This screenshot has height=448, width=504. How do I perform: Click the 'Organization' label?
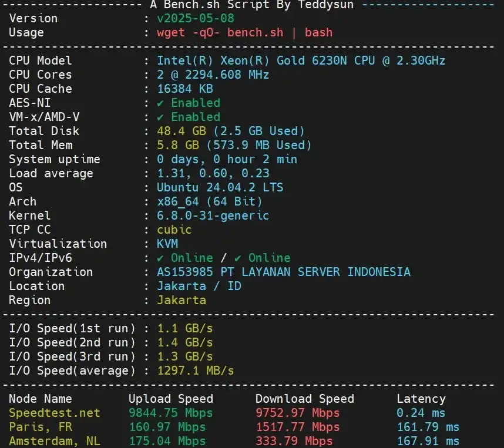click(51, 272)
